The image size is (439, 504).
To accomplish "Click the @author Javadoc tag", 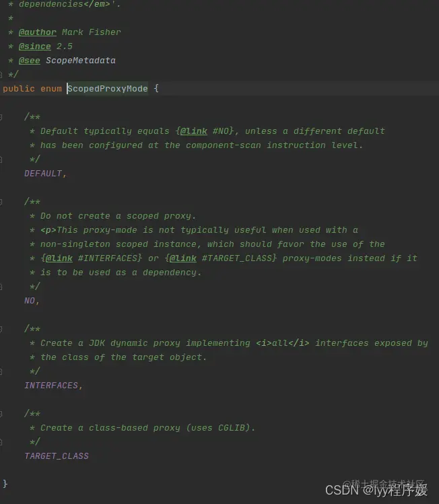I will coord(37,32).
